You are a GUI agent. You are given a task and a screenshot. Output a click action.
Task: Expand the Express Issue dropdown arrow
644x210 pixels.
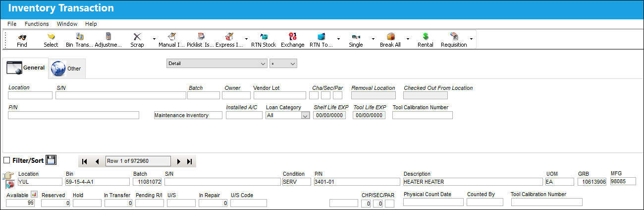[x=246, y=38]
